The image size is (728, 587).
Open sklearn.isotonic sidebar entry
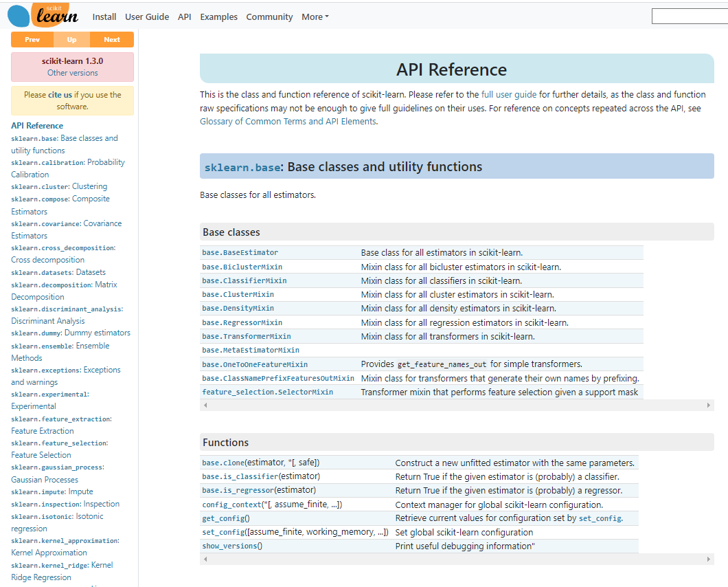point(57,522)
